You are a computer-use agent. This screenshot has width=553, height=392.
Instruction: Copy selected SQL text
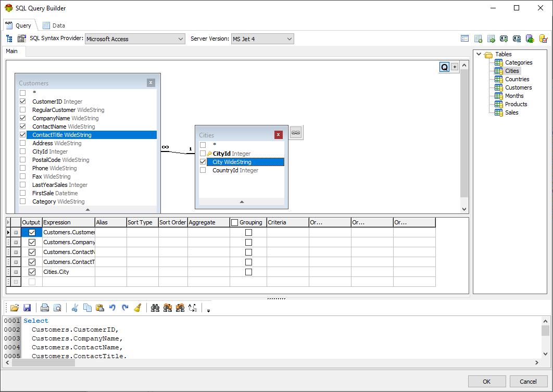(x=87, y=308)
